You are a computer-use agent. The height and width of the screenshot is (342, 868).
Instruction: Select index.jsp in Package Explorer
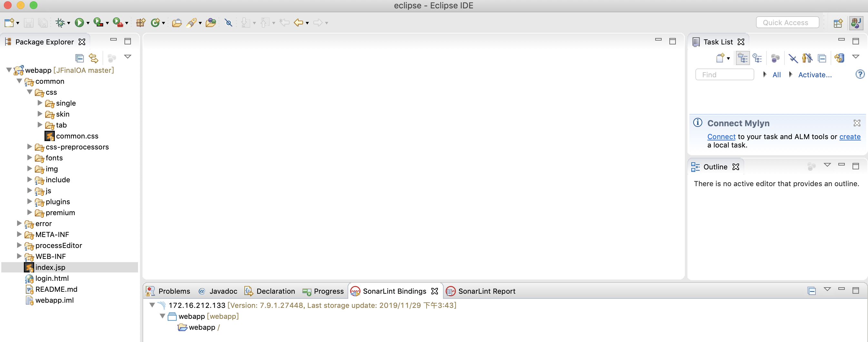tap(51, 267)
